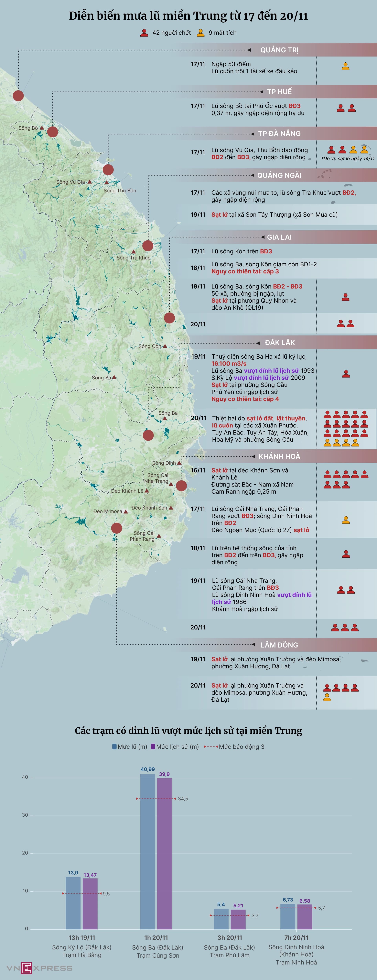Select the ĐĂK LĂK province header
Screen dimensions: 377x980
pyautogui.click(x=280, y=342)
